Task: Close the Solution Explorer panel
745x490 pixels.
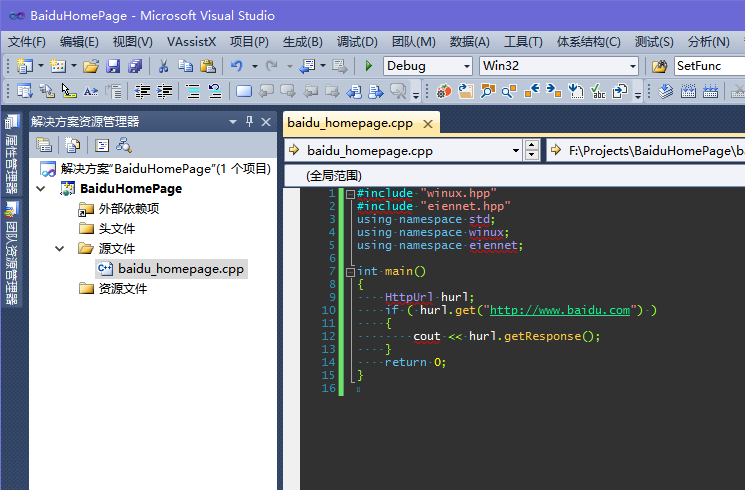Action: 266,122
